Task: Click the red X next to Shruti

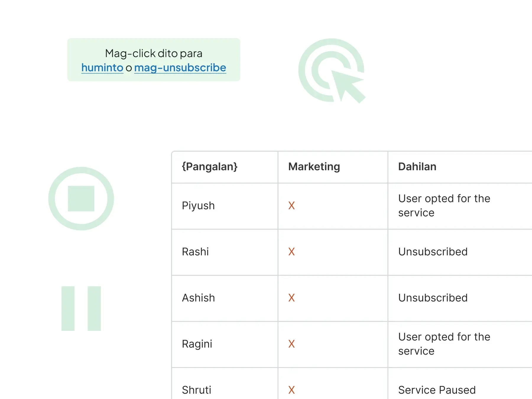Action: pyautogui.click(x=291, y=390)
